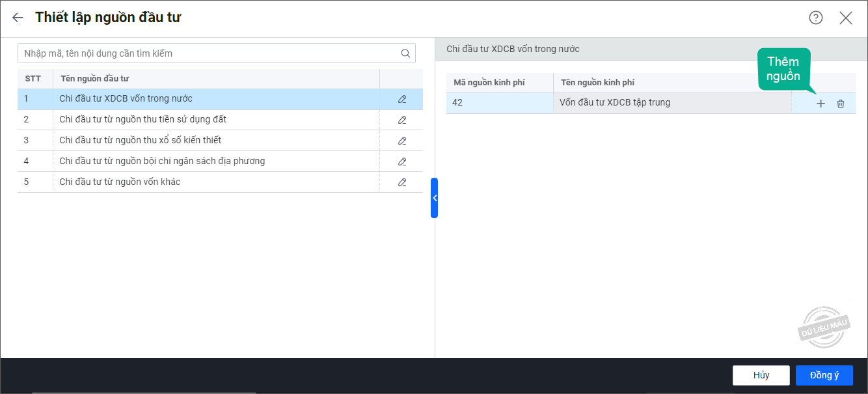Image resolution: width=868 pixels, height=394 pixels.
Task: Click the back arrow beside the title
Action: click(18, 18)
